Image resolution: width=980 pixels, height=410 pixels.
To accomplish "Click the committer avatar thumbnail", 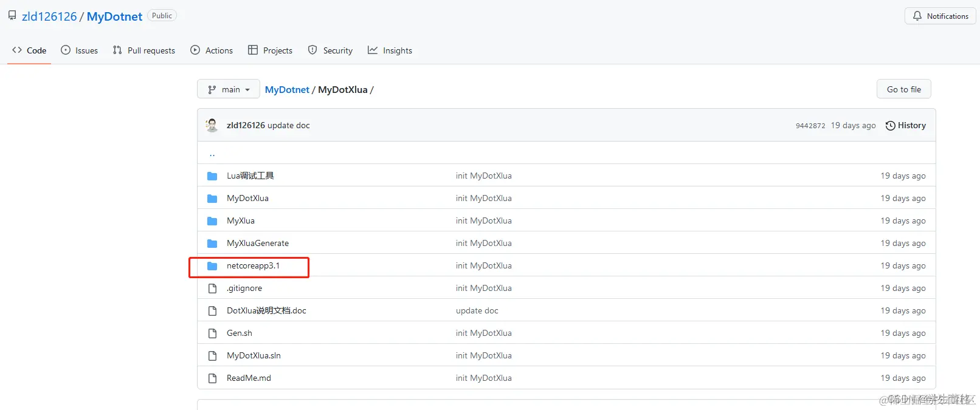I will (212, 125).
